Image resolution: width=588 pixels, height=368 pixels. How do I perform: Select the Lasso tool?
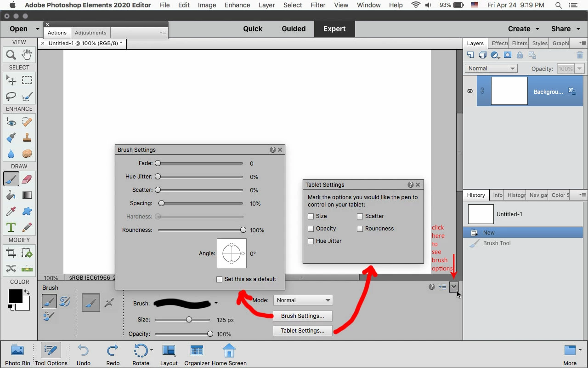click(x=11, y=96)
